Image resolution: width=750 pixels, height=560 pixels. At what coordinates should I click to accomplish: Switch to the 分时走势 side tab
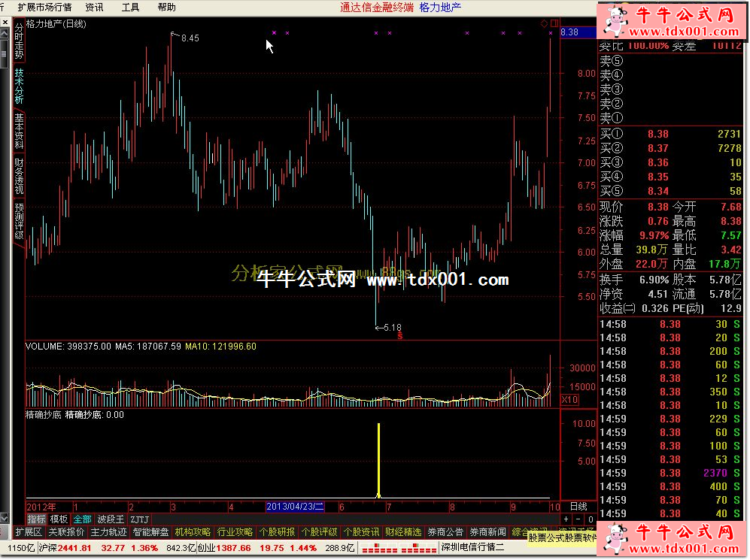click(x=19, y=40)
